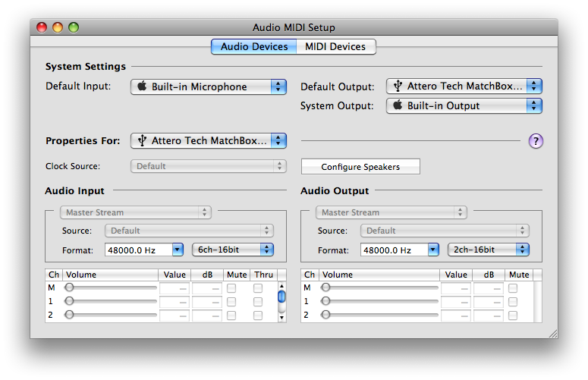The width and height of the screenshot is (588, 380).
Task: Mute output channel 2
Action: point(513,315)
